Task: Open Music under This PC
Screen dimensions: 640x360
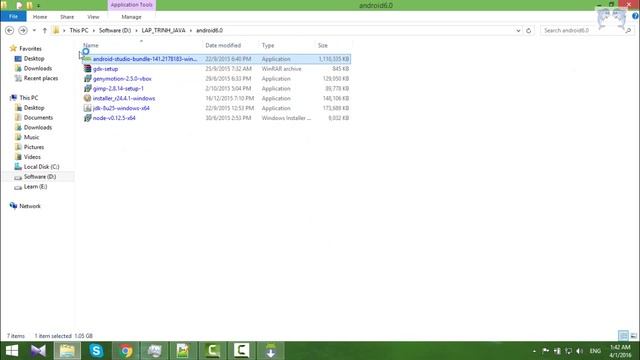Action: pos(31,137)
